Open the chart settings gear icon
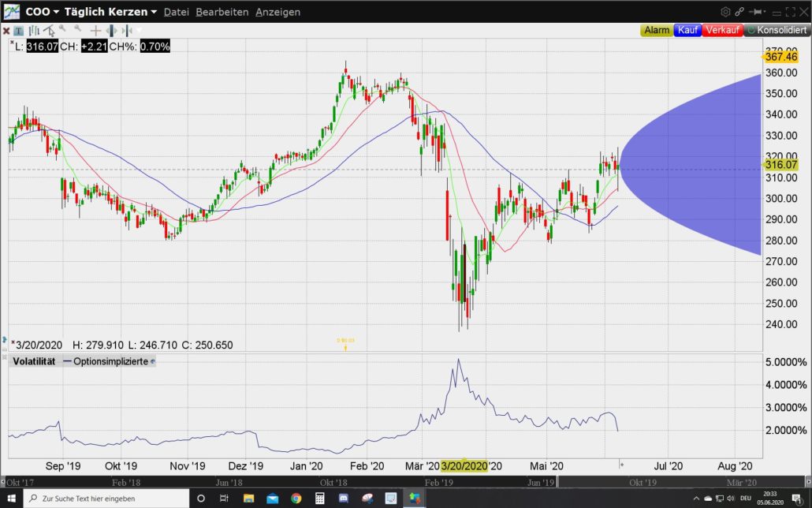The height and width of the screenshot is (508, 812). 724,11
